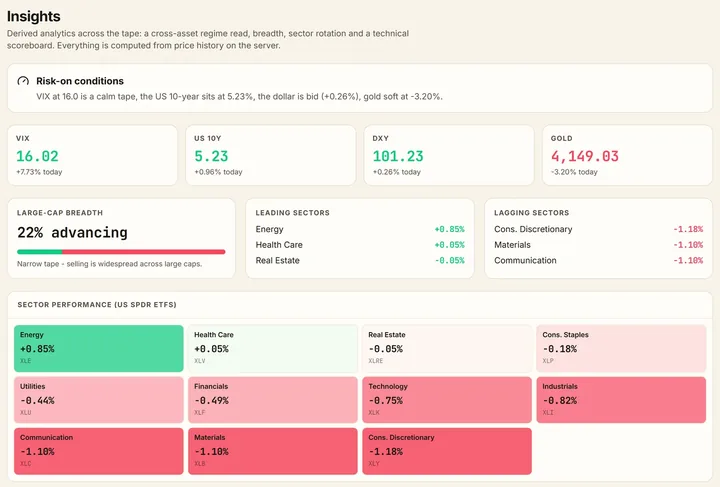
Task: Click the large-cap breadth progress bar
Action: click(x=121, y=252)
